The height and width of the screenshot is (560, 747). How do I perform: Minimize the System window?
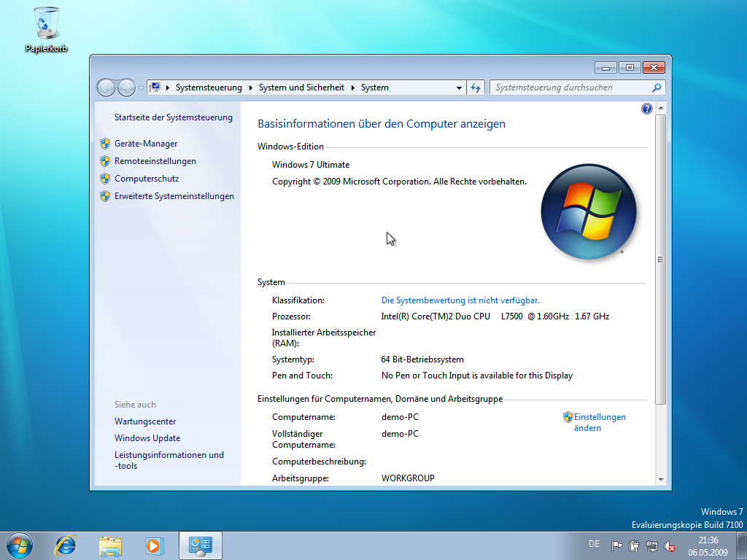coord(606,68)
